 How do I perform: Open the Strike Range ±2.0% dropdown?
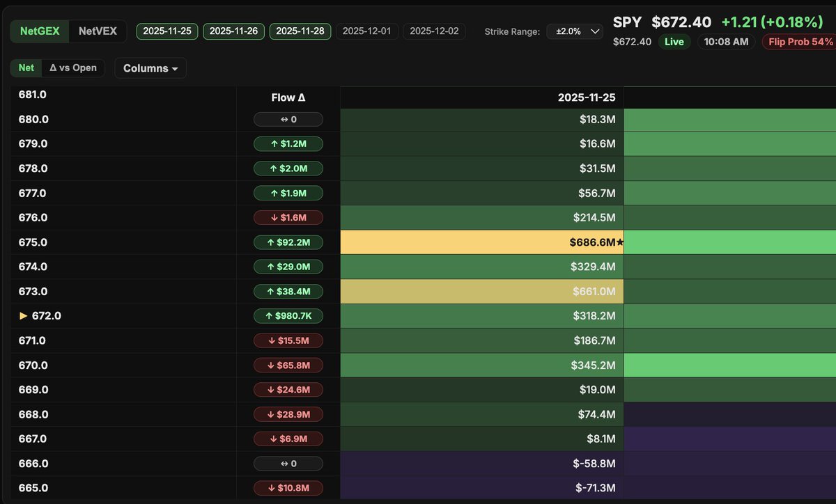[575, 31]
